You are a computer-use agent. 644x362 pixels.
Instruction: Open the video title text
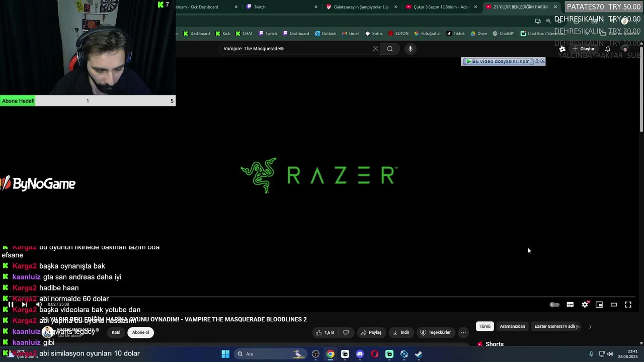click(x=174, y=319)
